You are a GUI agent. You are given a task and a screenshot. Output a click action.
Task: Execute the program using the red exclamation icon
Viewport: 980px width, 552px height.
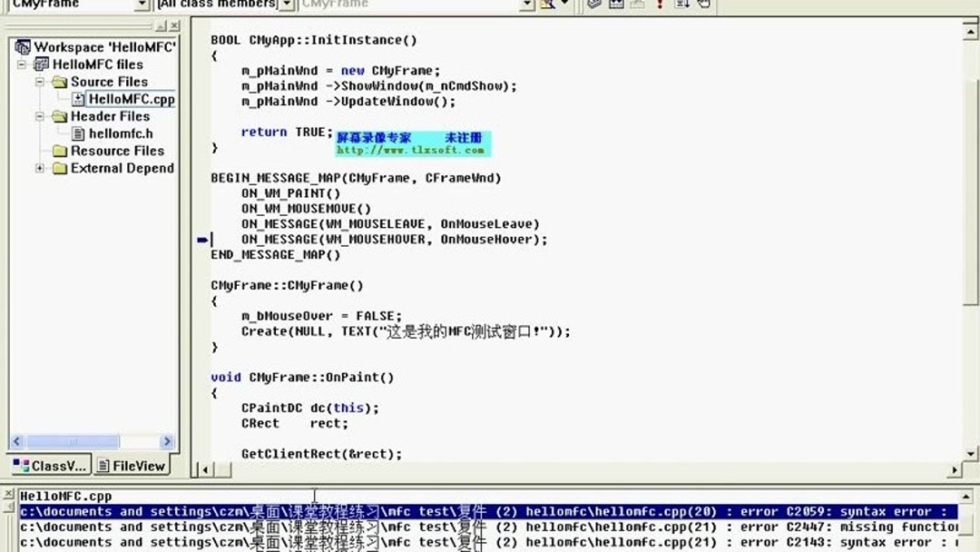pos(661,5)
